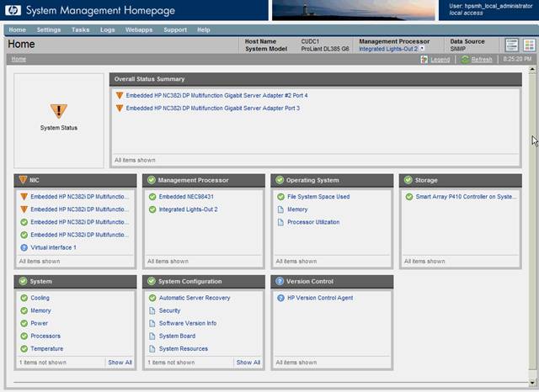Viewport: 539px width, 392px height.
Task: Open HP Version Control Agent link
Action: (x=320, y=298)
